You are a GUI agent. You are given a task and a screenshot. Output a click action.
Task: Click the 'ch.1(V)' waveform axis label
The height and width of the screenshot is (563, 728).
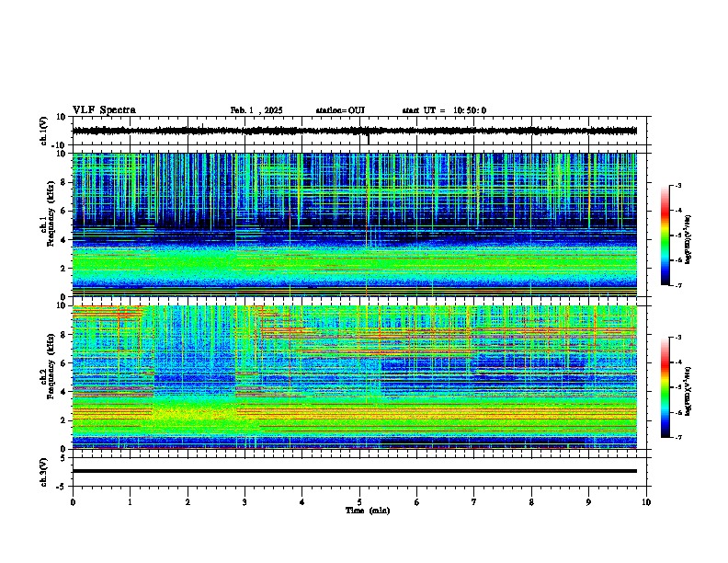click(x=44, y=131)
